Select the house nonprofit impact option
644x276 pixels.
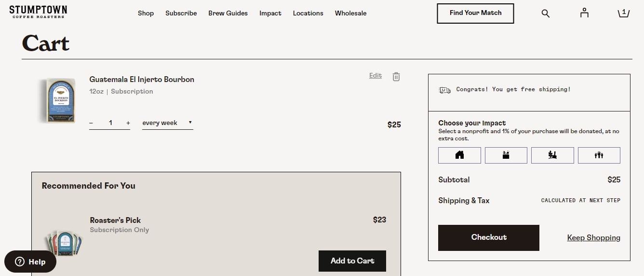(459, 155)
